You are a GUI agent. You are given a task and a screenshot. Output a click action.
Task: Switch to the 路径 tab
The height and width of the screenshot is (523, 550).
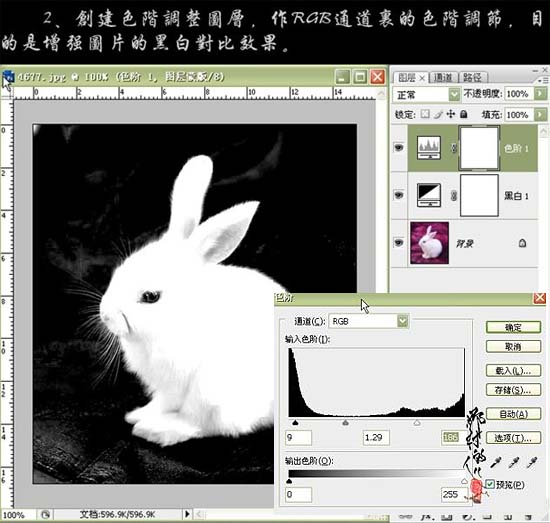tap(472, 78)
